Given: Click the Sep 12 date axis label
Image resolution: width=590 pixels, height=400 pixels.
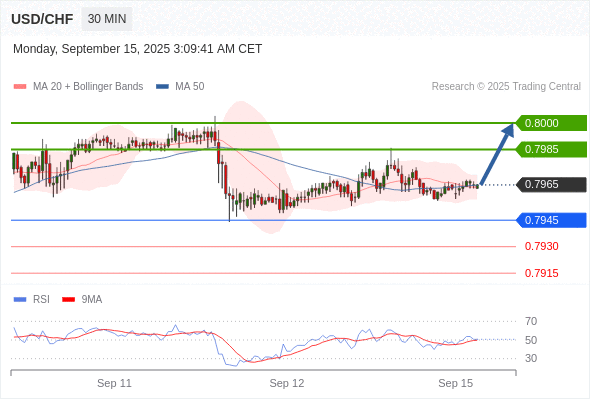Looking at the screenshot, I should (x=287, y=383).
